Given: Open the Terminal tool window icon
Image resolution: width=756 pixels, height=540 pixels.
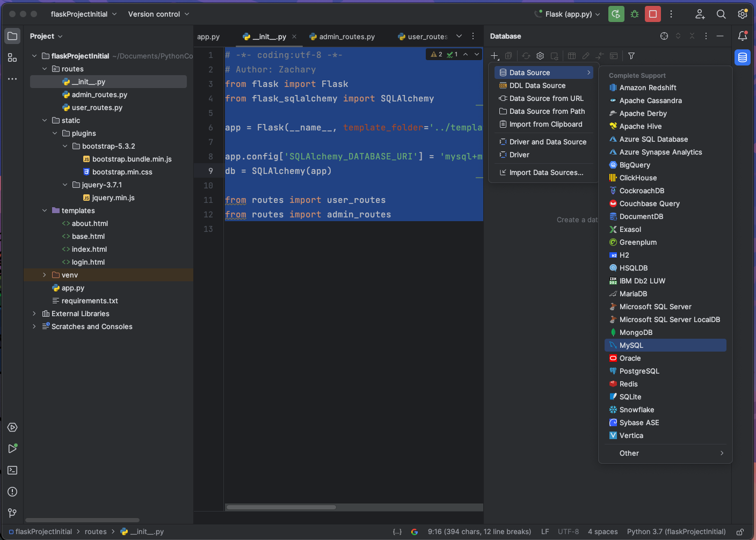Looking at the screenshot, I should tap(12, 470).
